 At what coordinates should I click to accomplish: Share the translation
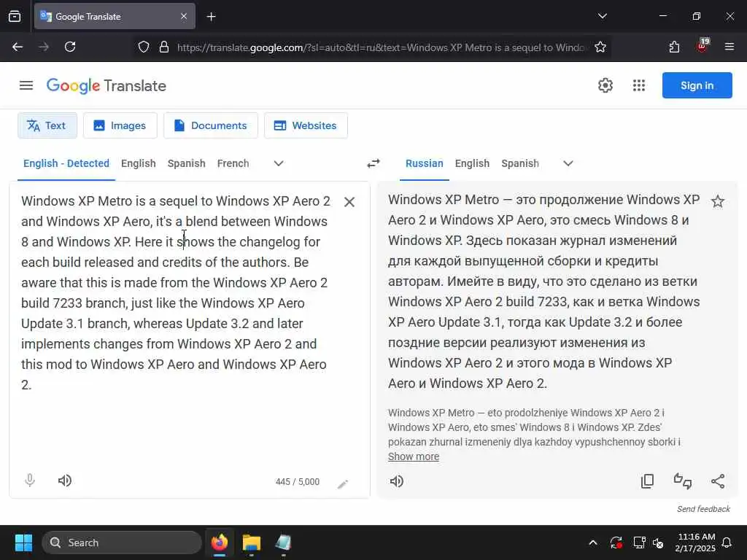point(718,481)
